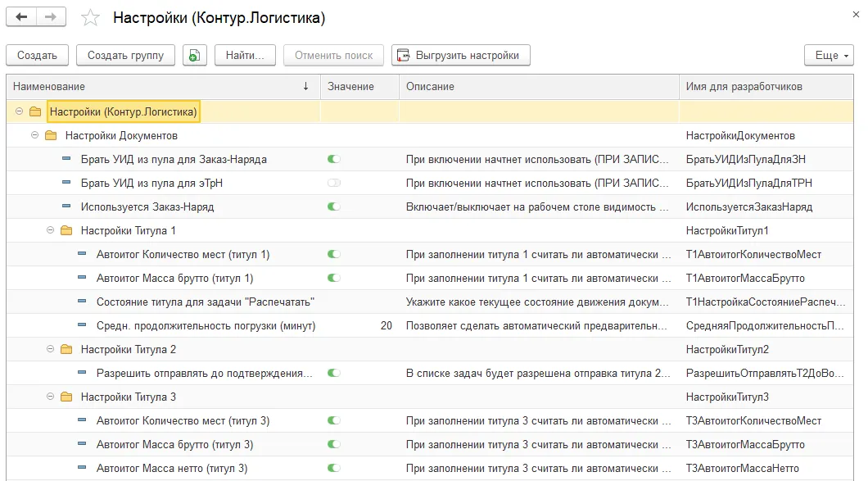Click the Отменить поиск button
This screenshot has height=481, width=868.
[x=334, y=56]
